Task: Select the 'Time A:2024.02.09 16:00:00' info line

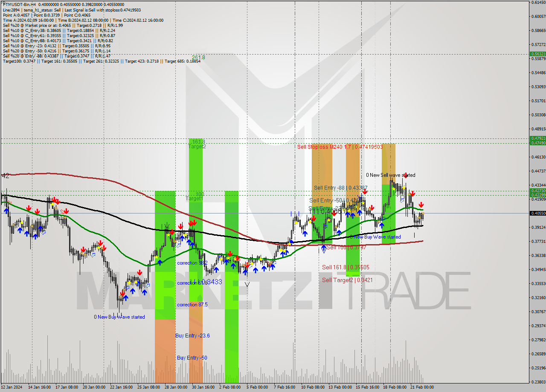Action: point(83,20)
